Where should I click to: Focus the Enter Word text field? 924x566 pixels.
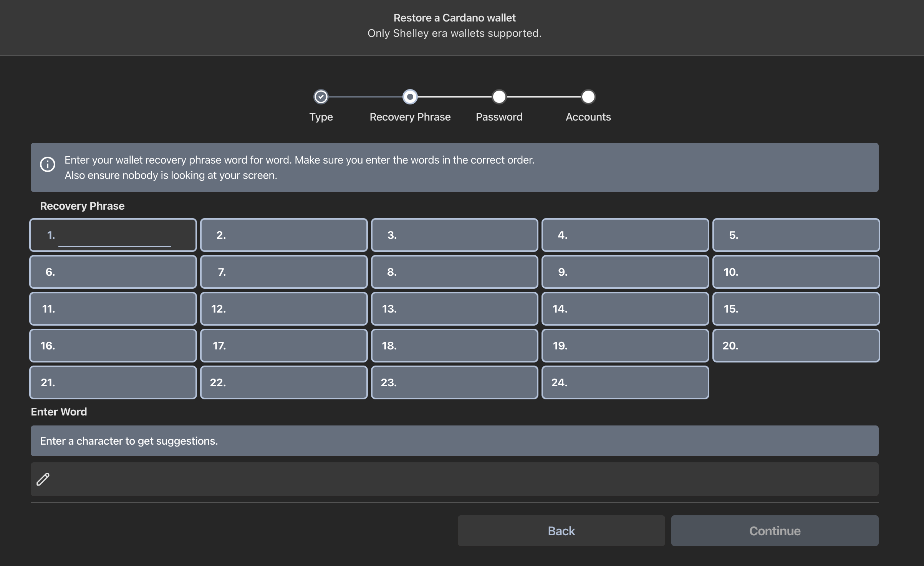click(455, 479)
